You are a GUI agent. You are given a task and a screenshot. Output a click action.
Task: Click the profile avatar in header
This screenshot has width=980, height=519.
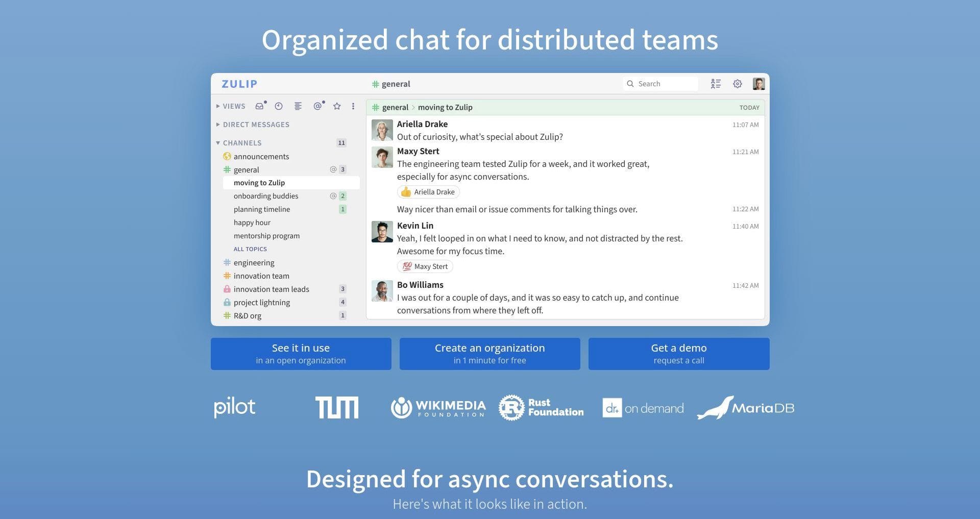[758, 84]
